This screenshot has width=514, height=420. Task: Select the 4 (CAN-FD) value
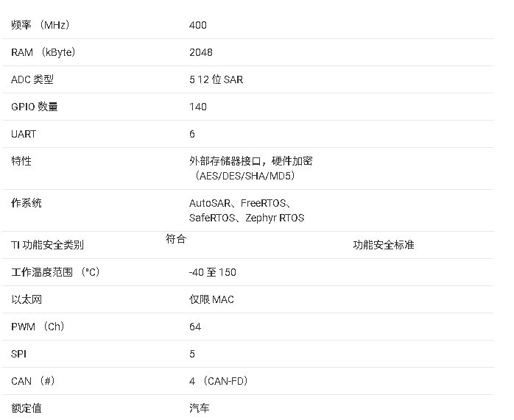click(x=219, y=381)
